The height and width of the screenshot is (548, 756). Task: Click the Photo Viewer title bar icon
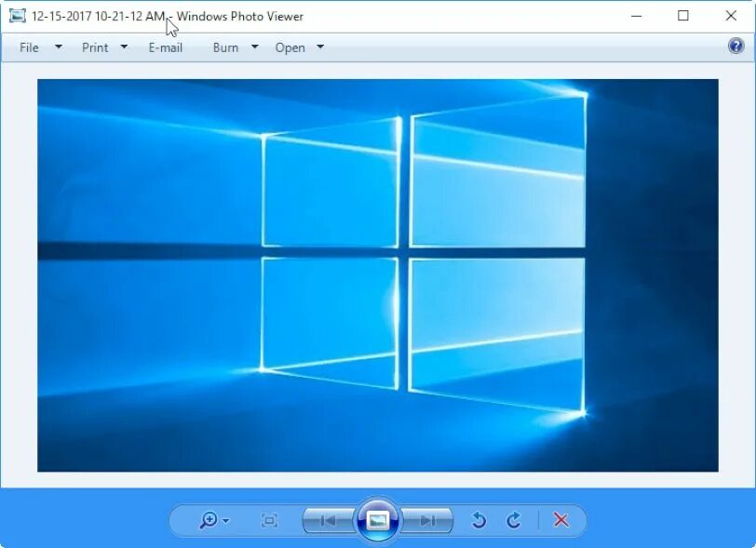(18, 16)
